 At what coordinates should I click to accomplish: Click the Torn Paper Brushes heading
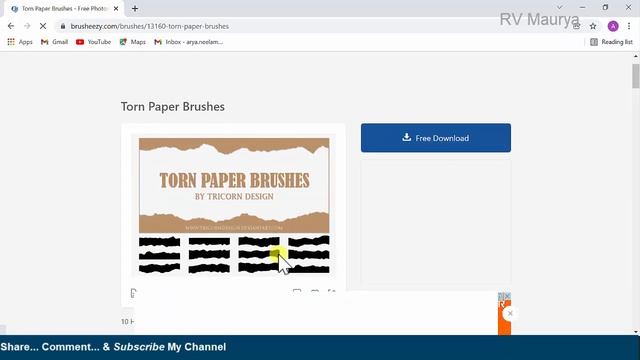tap(173, 107)
